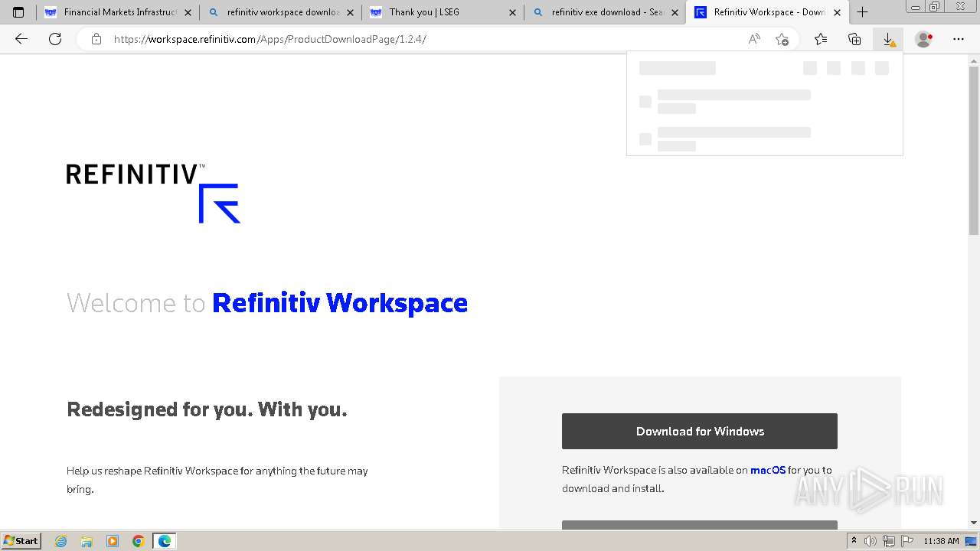Open the Favorites list
Screen dimensions: 980x551
821,39
